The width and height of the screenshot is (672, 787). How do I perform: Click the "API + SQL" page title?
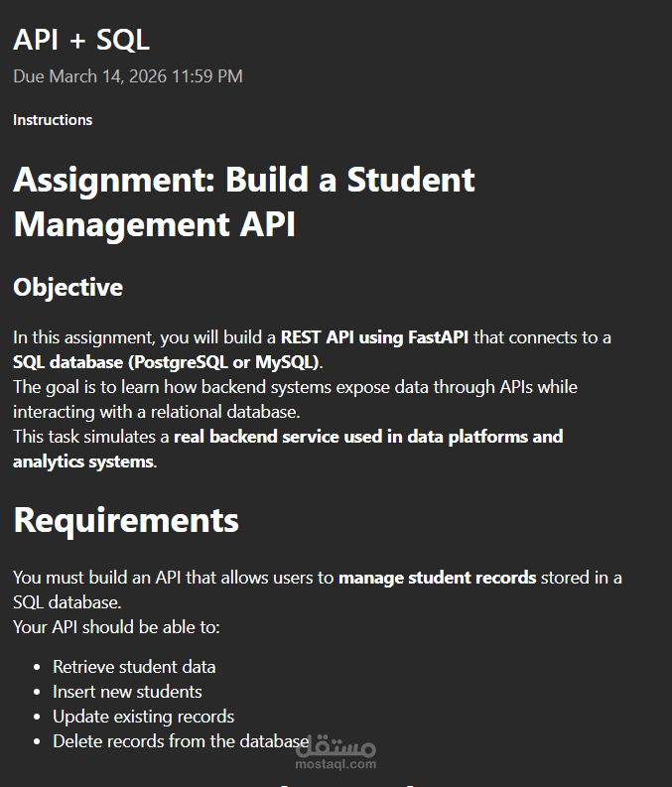[81, 40]
